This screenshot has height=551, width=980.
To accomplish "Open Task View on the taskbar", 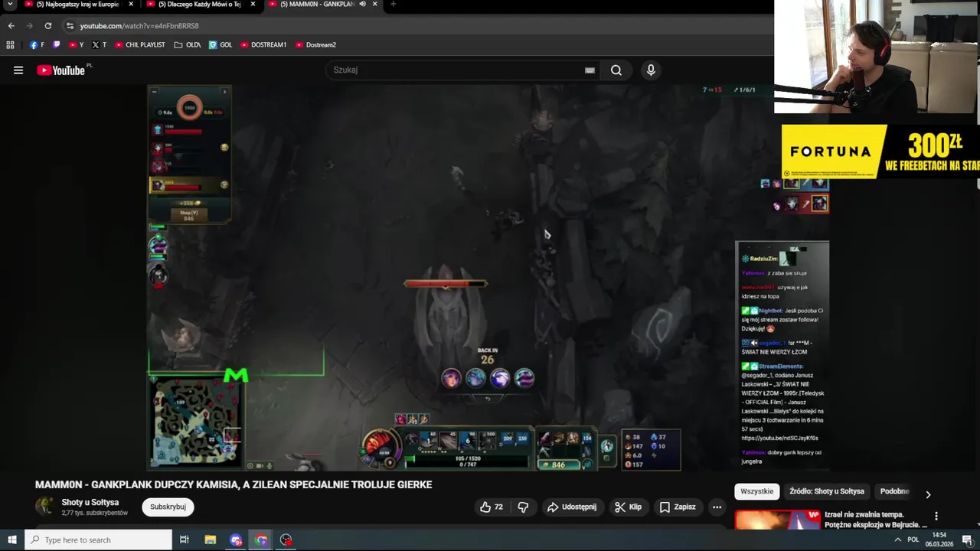I will click(x=184, y=540).
